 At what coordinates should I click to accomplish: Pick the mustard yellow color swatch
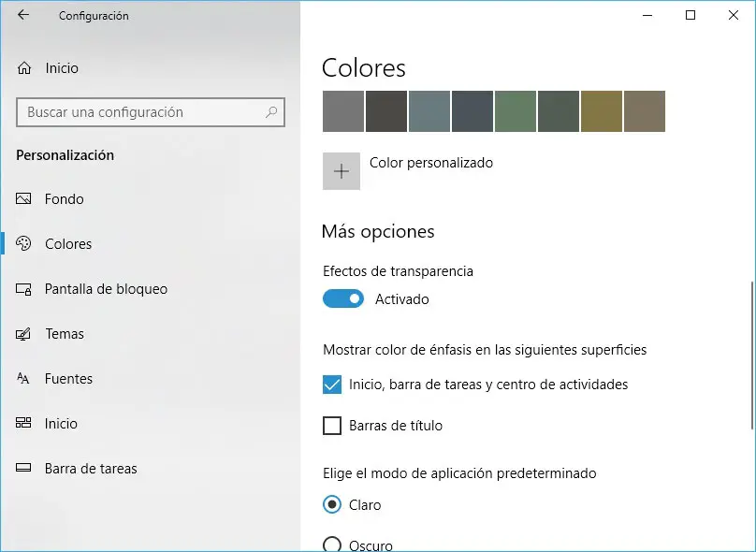tap(602, 111)
